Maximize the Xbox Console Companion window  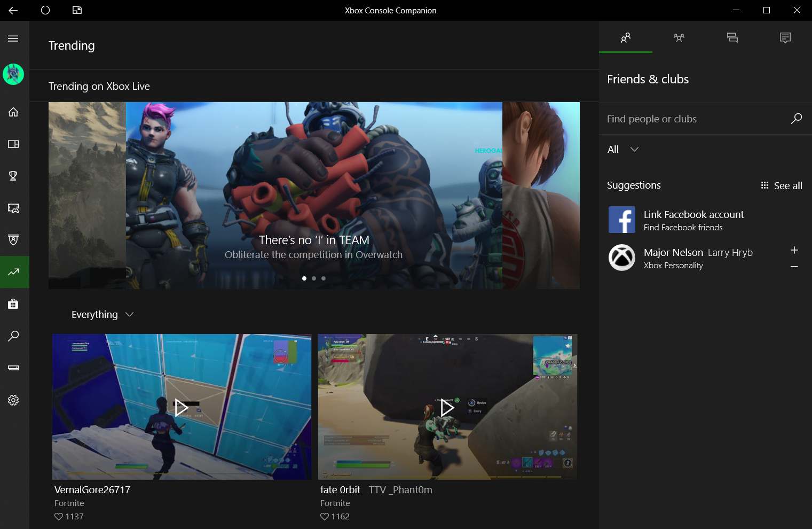point(767,10)
